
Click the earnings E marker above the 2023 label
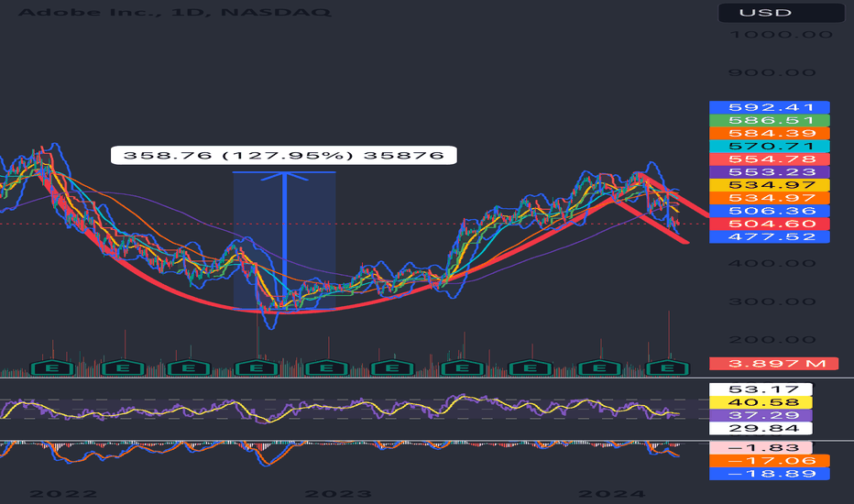pos(326,368)
